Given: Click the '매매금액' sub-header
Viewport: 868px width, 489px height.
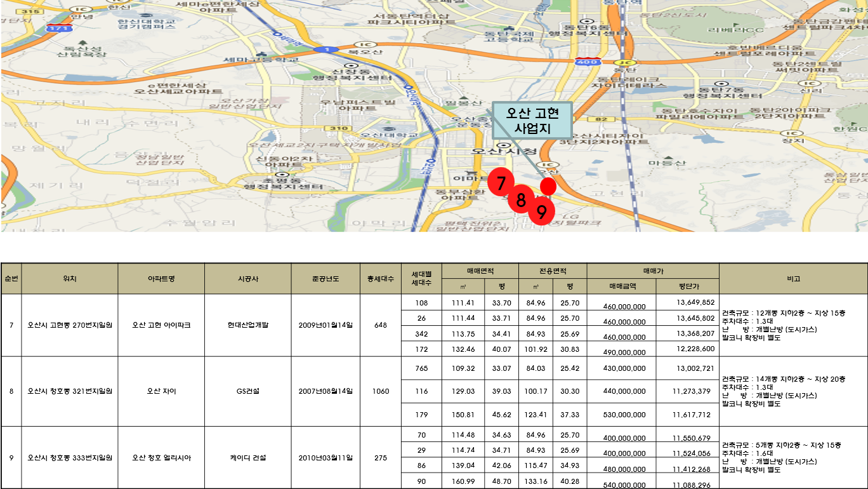Looking at the screenshot, I should [621, 286].
